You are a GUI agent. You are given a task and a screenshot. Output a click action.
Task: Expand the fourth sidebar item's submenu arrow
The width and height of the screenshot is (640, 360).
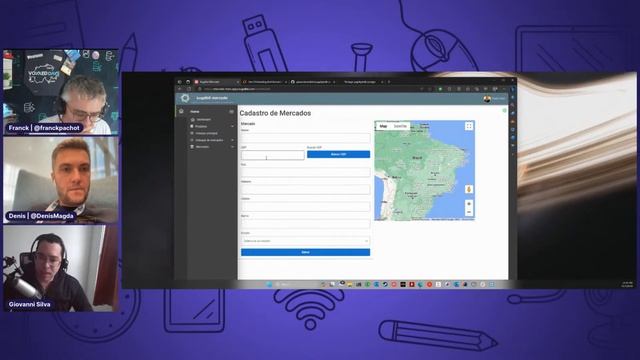pyautogui.click(x=232, y=140)
